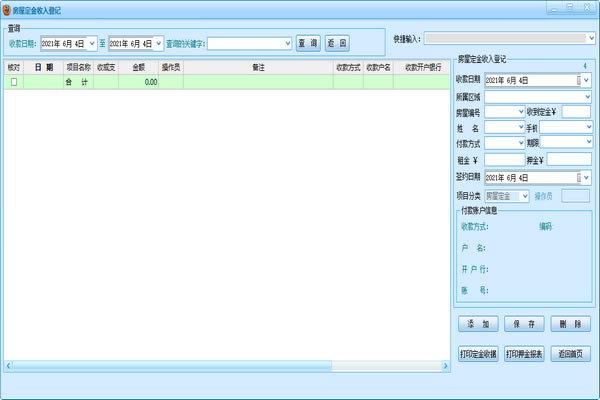Open the 付款方式 dropdown
This screenshot has height=400, width=600.
tap(519, 144)
